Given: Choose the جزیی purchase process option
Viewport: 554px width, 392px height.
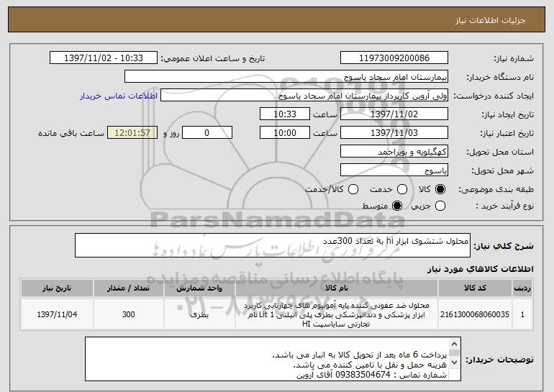Looking at the screenshot, I should point(440,206).
